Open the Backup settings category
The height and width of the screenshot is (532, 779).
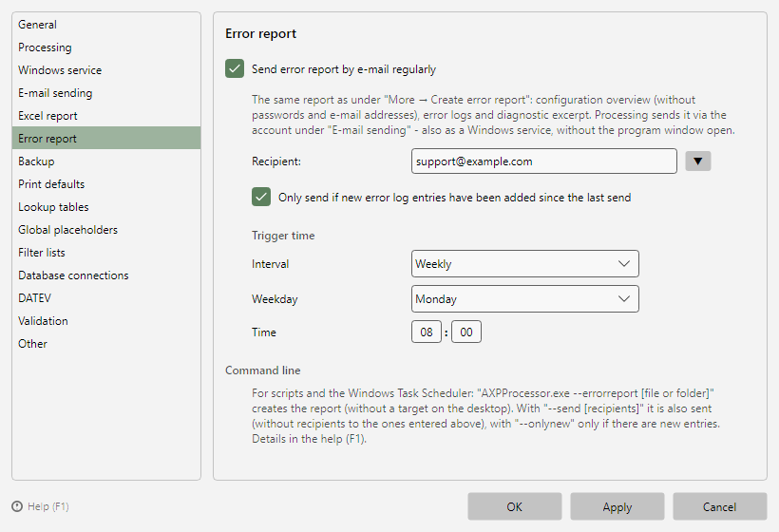click(106, 161)
